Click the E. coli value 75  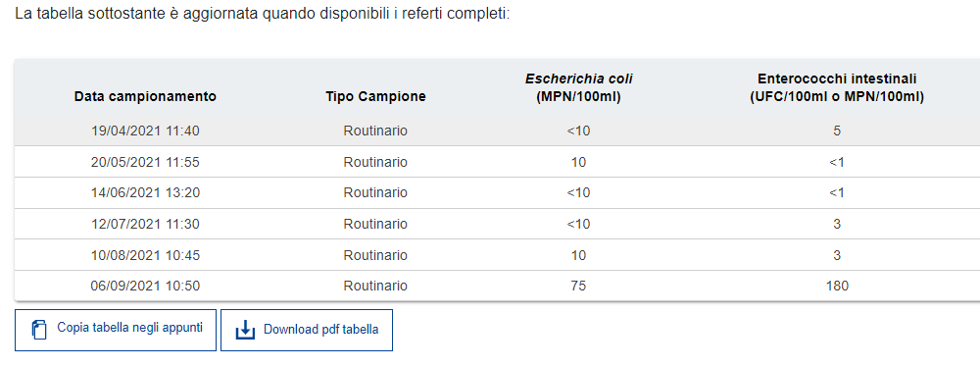(578, 287)
